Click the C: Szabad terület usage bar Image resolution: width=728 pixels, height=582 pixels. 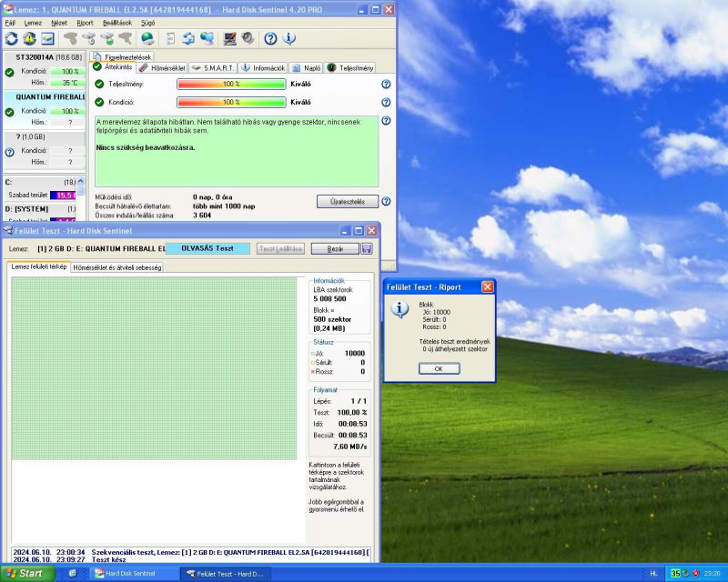63,195
